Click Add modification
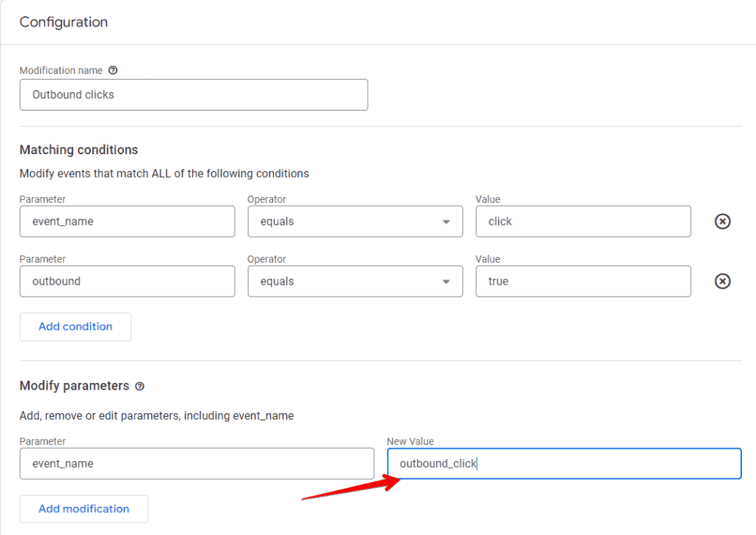The height and width of the screenshot is (535, 756). (x=83, y=508)
